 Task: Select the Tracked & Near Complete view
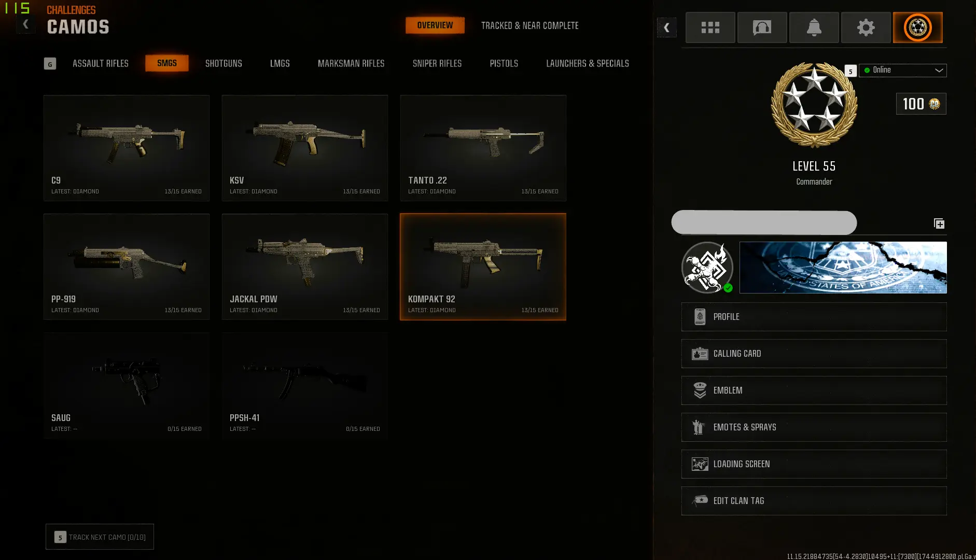(529, 25)
